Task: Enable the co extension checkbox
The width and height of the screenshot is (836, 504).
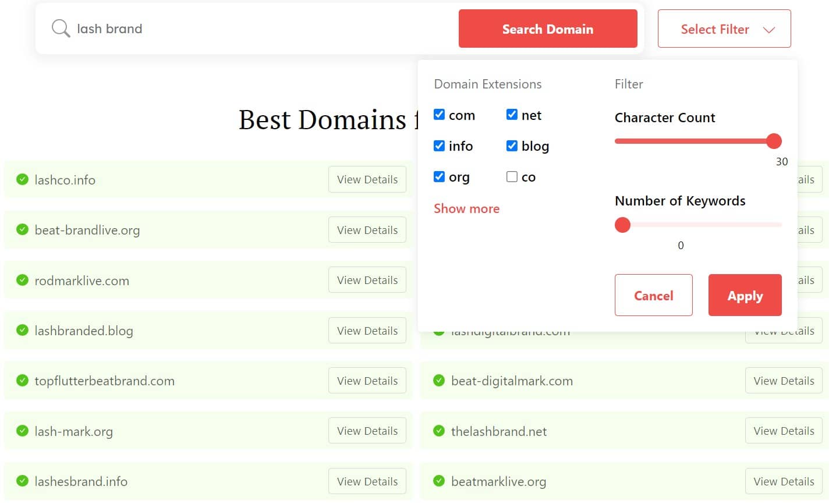Action: [512, 176]
